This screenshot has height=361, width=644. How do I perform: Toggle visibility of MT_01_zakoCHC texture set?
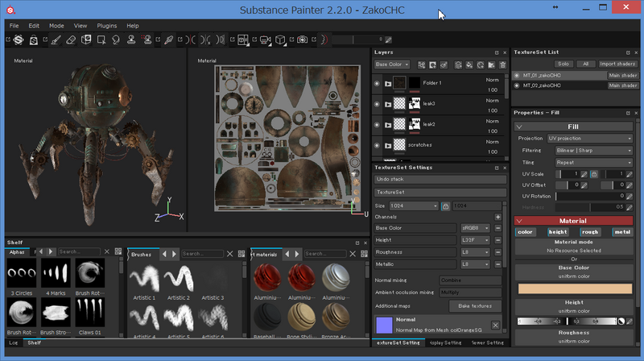(x=517, y=76)
